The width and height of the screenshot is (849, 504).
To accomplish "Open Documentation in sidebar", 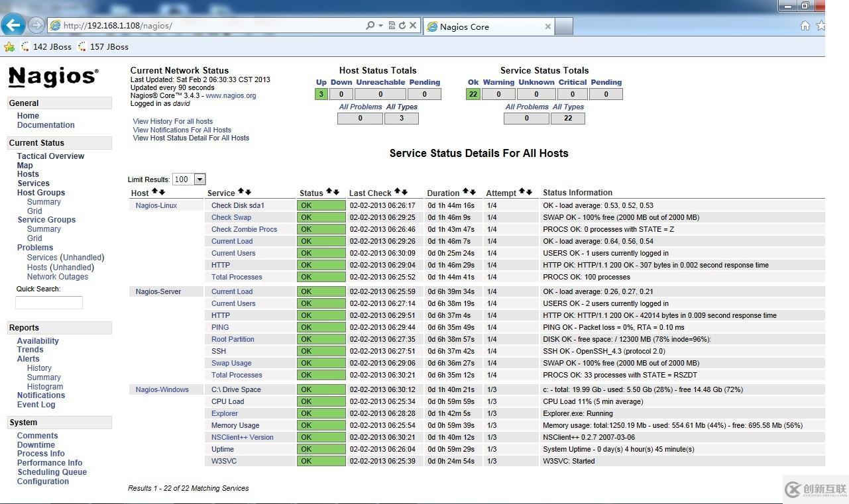I will pyautogui.click(x=46, y=125).
